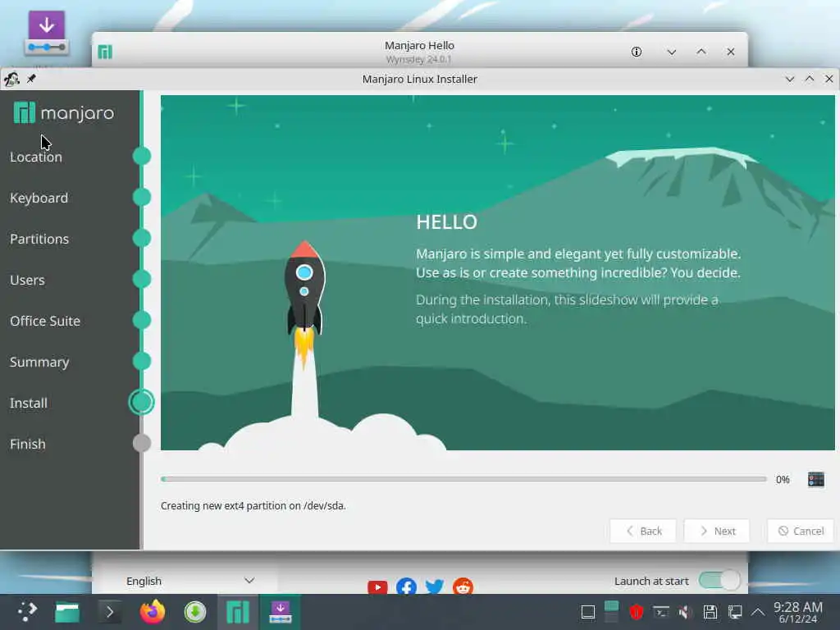This screenshot has width=840, height=630.
Task: Open the English language dropdown
Action: pos(190,581)
